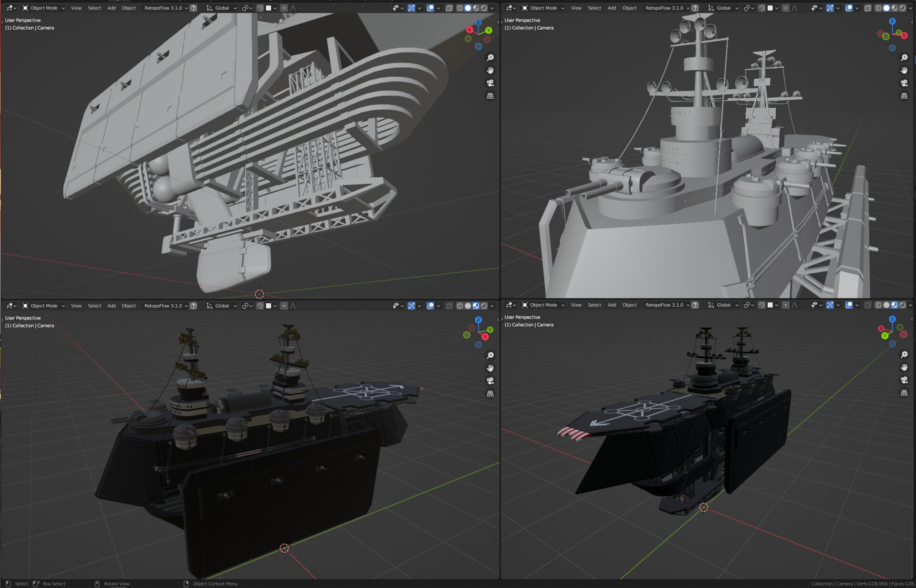Viewport: 916px width, 588px height.
Task: Toggle the Show Gizmo button in top-right header
Action: point(829,8)
